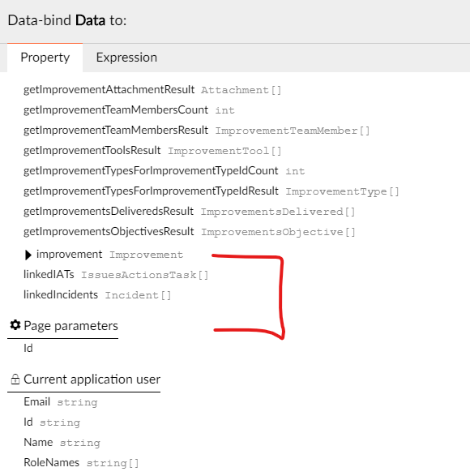The image size is (470, 476).
Task: Choose the linkedIATs property
Action: (x=116, y=275)
